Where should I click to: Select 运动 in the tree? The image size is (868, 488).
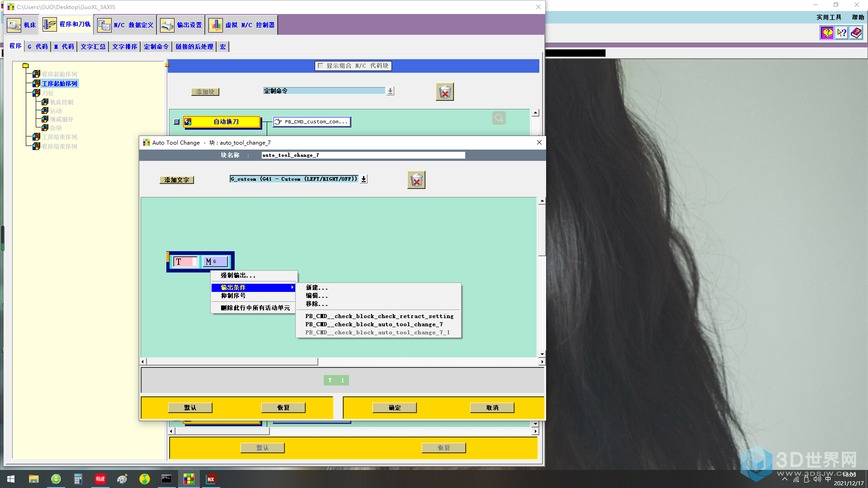coord(56,111)
